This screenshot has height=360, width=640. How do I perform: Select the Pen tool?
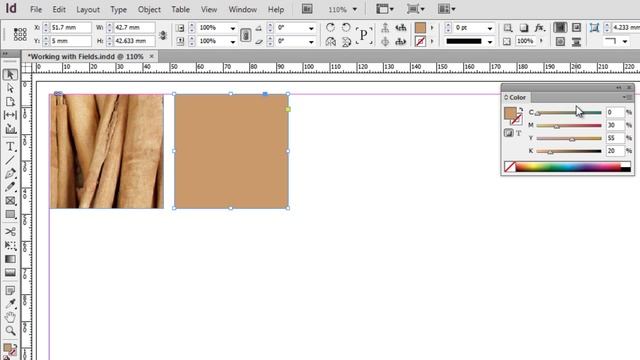[10, 173]
